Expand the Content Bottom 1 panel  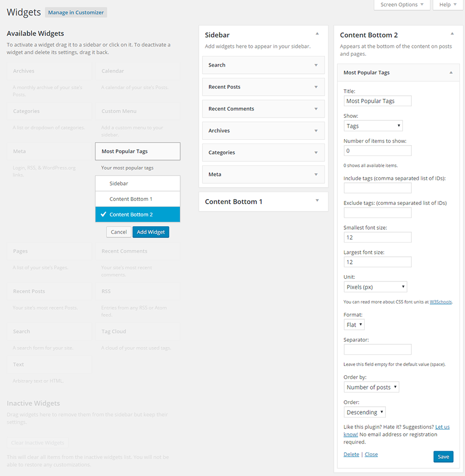pyautogui.click(x=317, y=201)
